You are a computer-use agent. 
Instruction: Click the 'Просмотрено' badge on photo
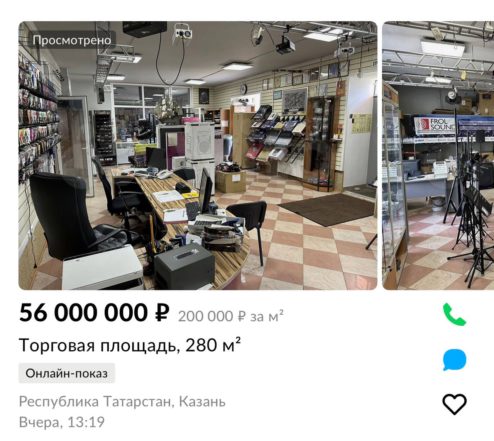pos(72,40)
